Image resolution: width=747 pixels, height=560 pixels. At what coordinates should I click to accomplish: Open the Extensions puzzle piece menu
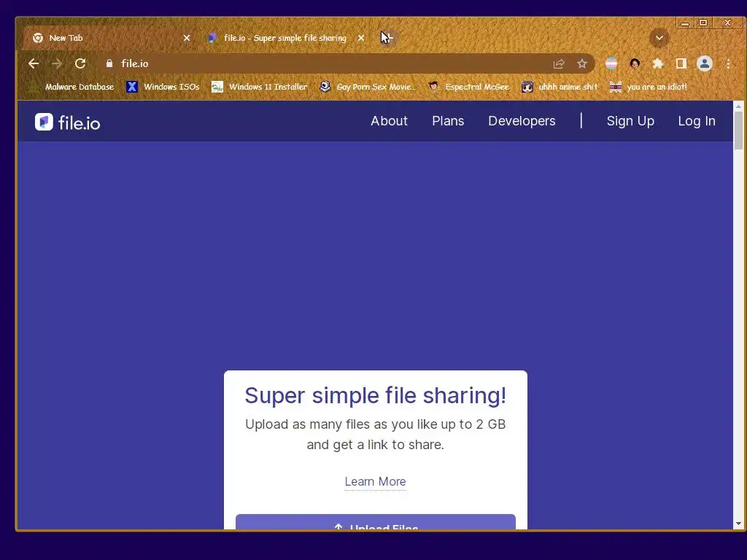[658, 64]
